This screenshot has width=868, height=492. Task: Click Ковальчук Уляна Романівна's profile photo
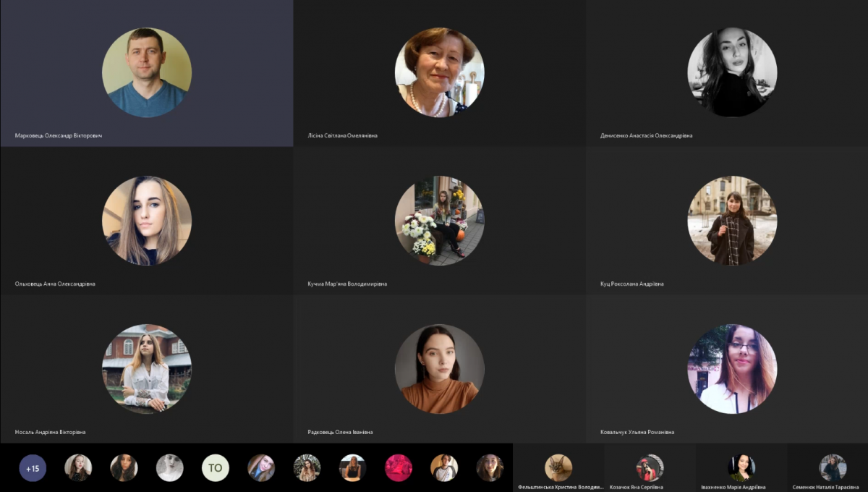pyautogui.click(x=732, y=369)
